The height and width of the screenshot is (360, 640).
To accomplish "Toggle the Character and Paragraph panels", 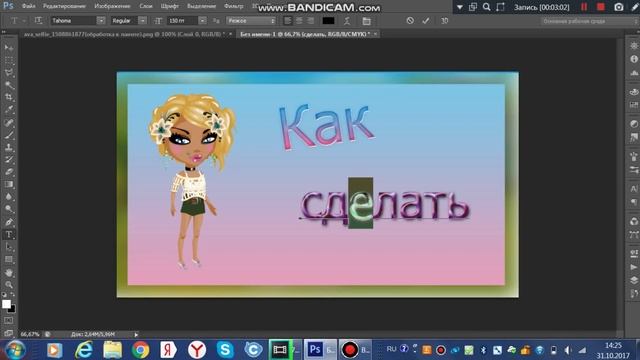I will (x=367, y=21).
